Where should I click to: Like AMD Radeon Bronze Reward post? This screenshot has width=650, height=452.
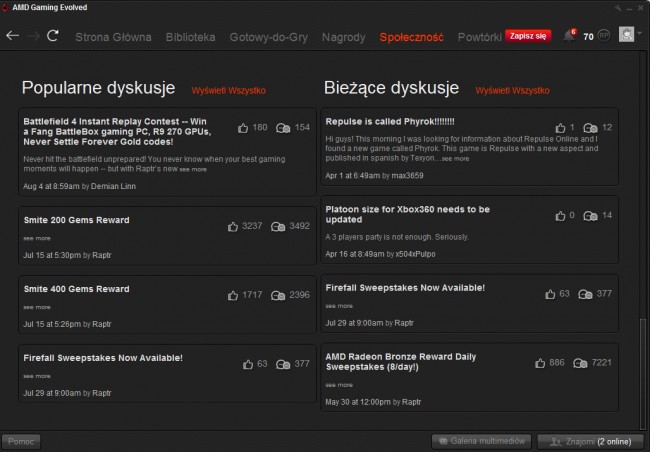540,363
